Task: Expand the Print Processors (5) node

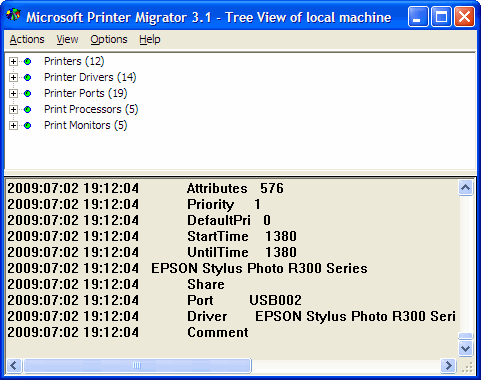Action: click(13, 109)
